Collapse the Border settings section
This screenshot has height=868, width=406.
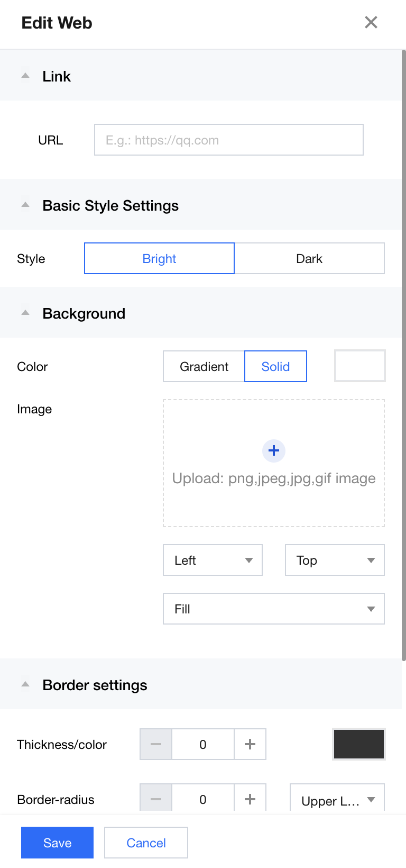point(25,685)
